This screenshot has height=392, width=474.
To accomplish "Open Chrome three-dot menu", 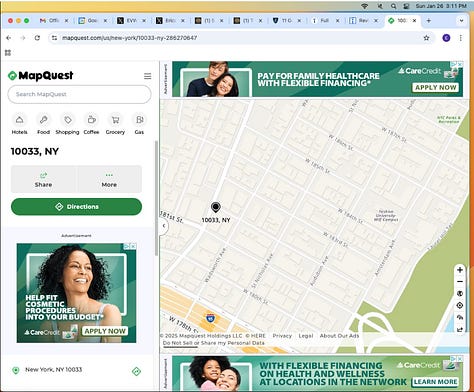I will 461,38.
